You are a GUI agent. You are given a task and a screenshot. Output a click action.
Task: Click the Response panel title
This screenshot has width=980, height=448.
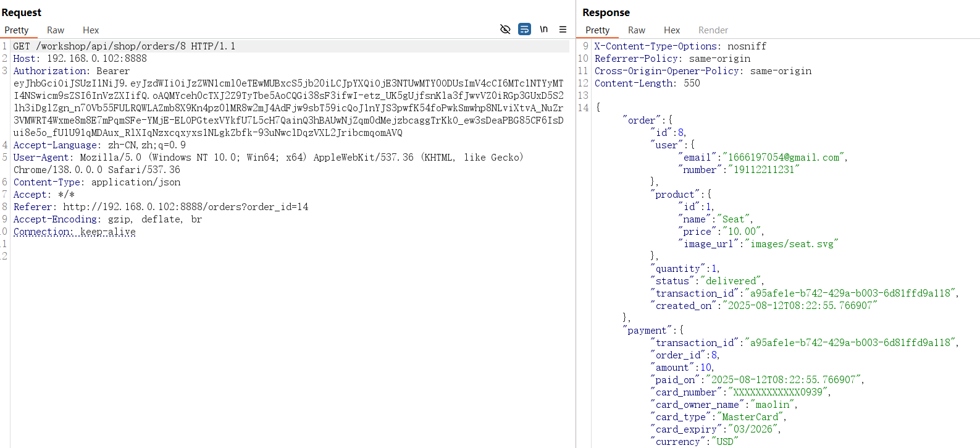point(606,12)
